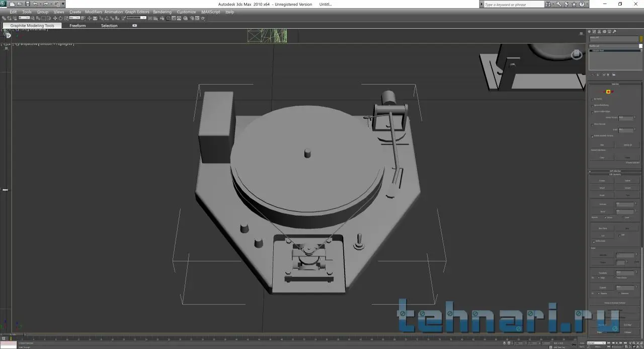Click the Configure Modifier Sets icon
Viewport: 644px width, 349px height.
tap(614, 75)
